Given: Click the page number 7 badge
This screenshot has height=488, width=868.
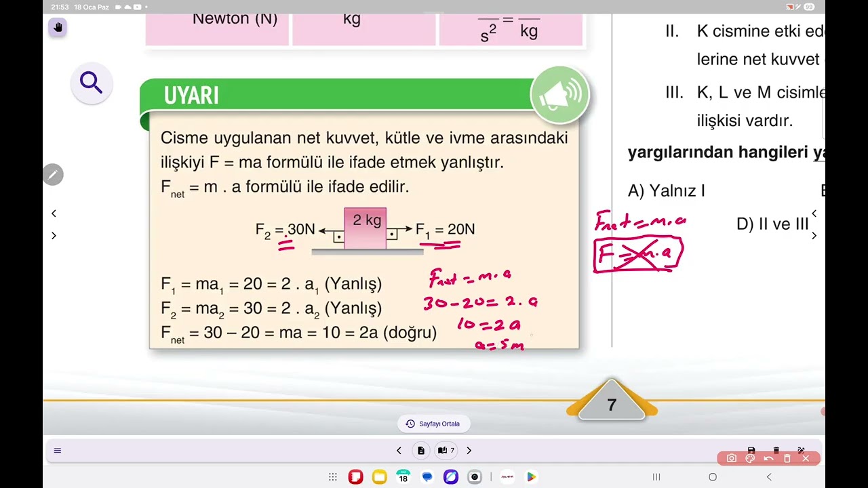Looking at the screenshot, I should pos(612,405).
